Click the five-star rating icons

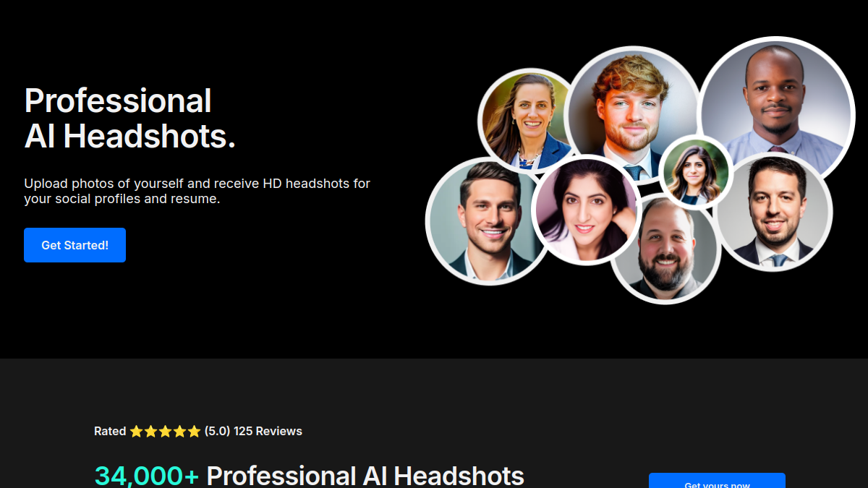coord(165,432)
